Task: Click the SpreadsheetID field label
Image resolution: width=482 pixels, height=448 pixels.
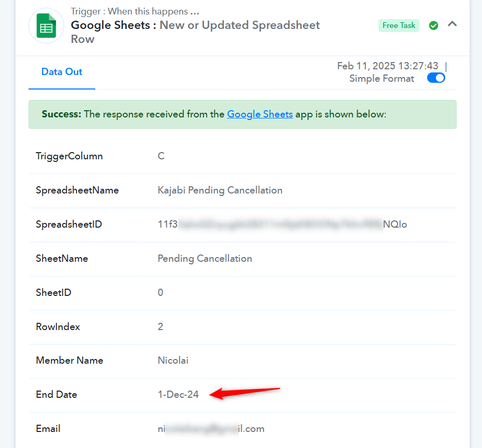Action: click(69, 225)
